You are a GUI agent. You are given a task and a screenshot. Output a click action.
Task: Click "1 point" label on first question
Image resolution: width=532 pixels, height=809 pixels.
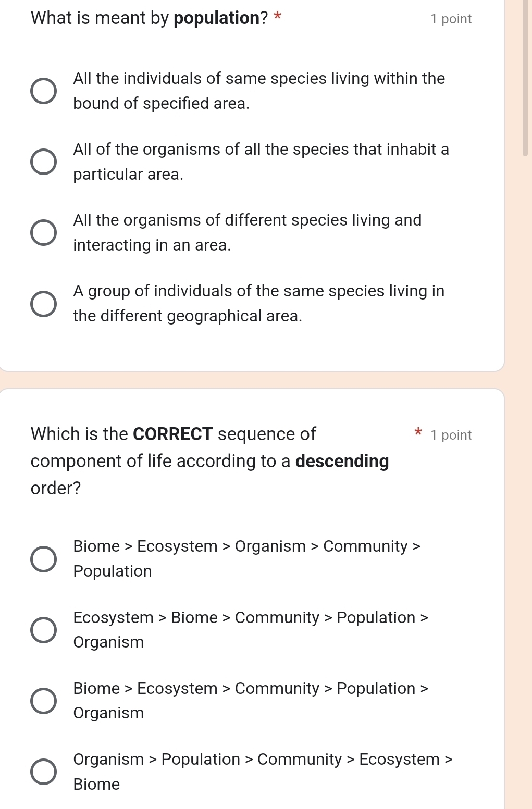click(451, 19)
